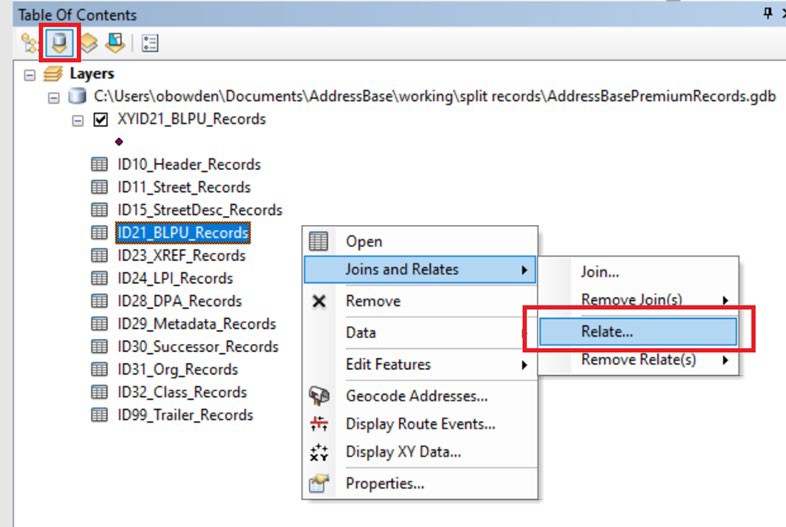Collapse the XYID21_BLPU_Records layer node
The image size is (786, 527).
pos(78,120)
